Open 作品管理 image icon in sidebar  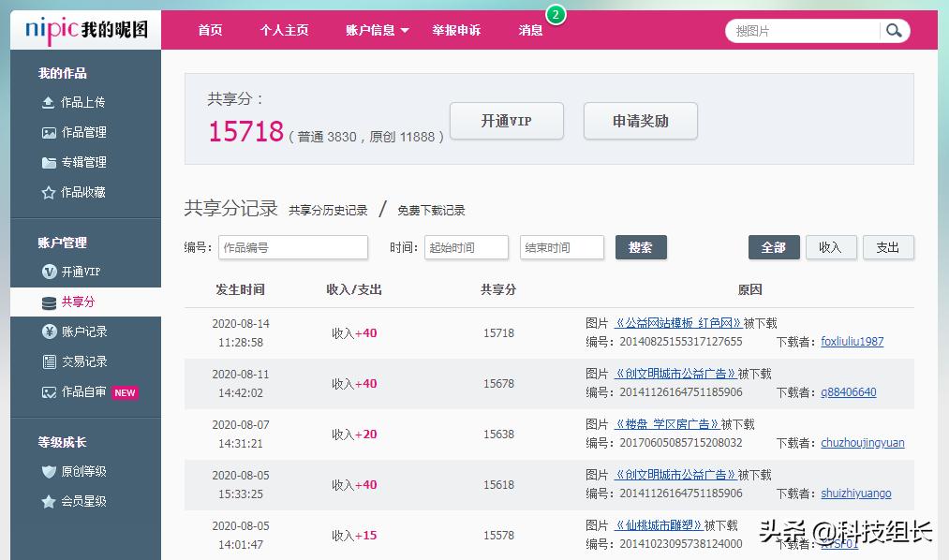click(x=49, y=132)
